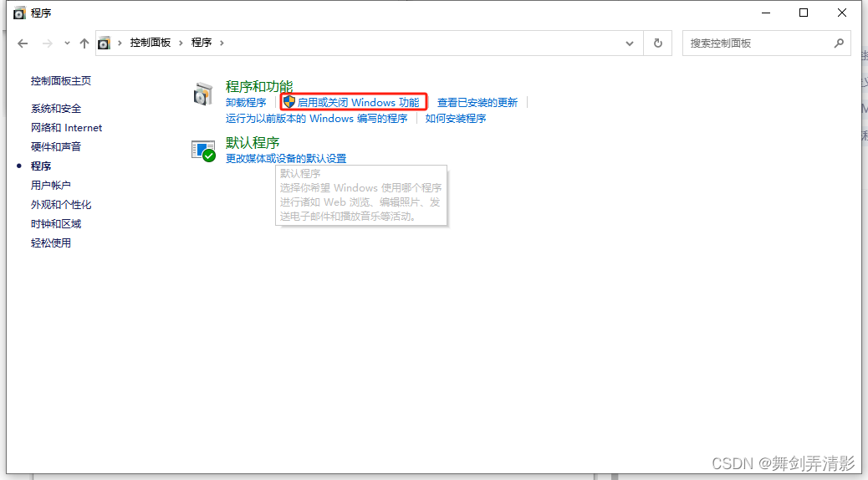Click the search magnifier icon
868x480 pixels.
tap(840, 43)
